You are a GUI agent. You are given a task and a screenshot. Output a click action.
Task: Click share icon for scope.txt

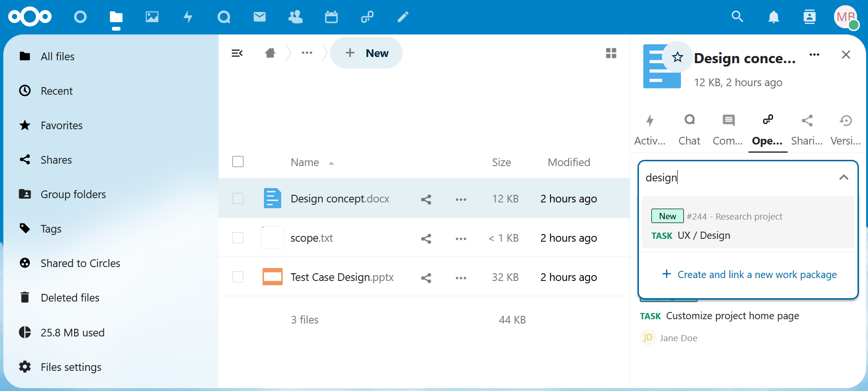tap(426, 238)
